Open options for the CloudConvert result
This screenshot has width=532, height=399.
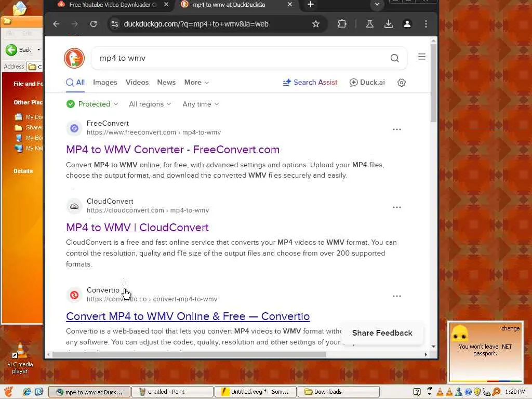point(396,207)
